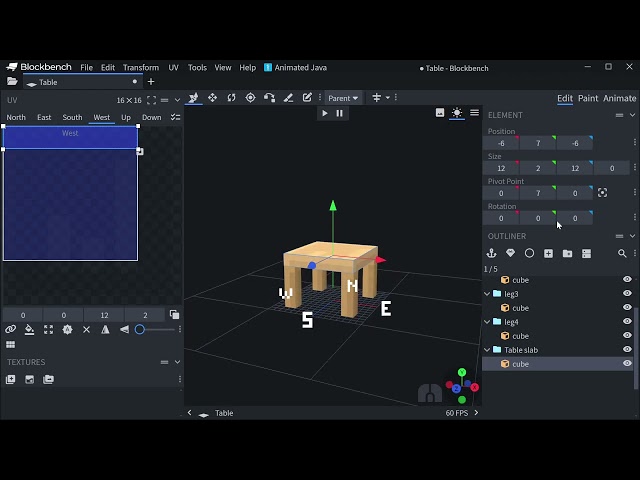Search the Outliner with magnifier icon

622,253
